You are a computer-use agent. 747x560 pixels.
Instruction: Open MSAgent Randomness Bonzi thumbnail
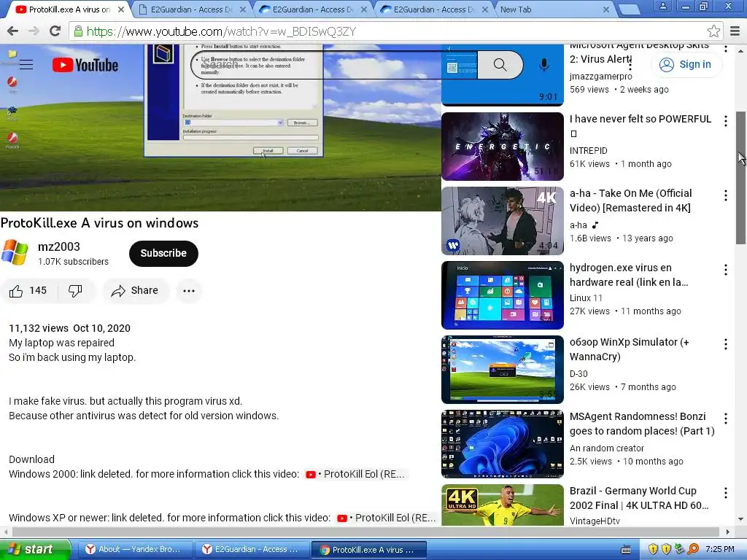(503, 444)
